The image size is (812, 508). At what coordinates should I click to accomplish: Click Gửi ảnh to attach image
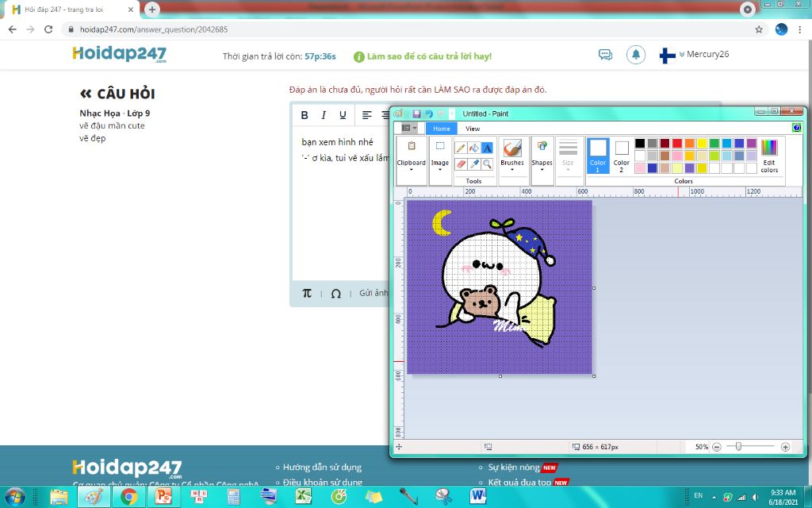click(373, 293)
